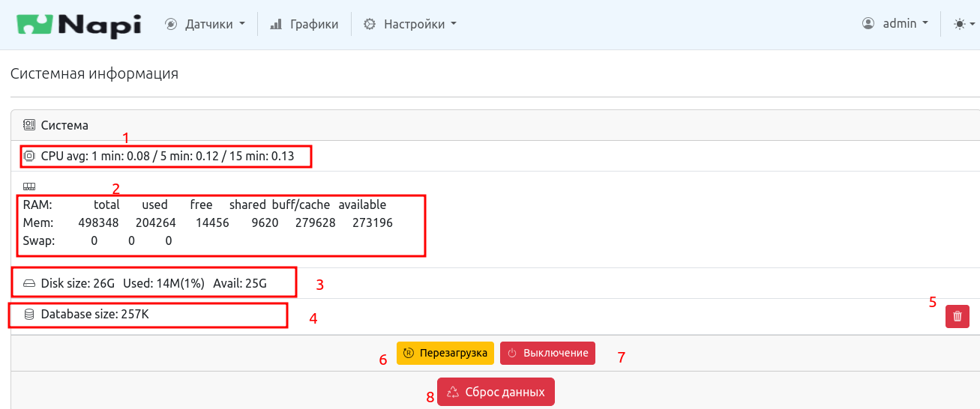Open the Датчики dropdown menu
The height and width of the screenshot is (409, 980).
[205, 24]
